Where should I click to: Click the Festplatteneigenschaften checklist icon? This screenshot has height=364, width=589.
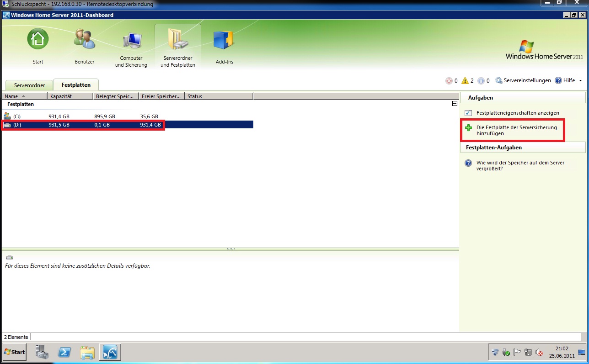pos(468,113)
